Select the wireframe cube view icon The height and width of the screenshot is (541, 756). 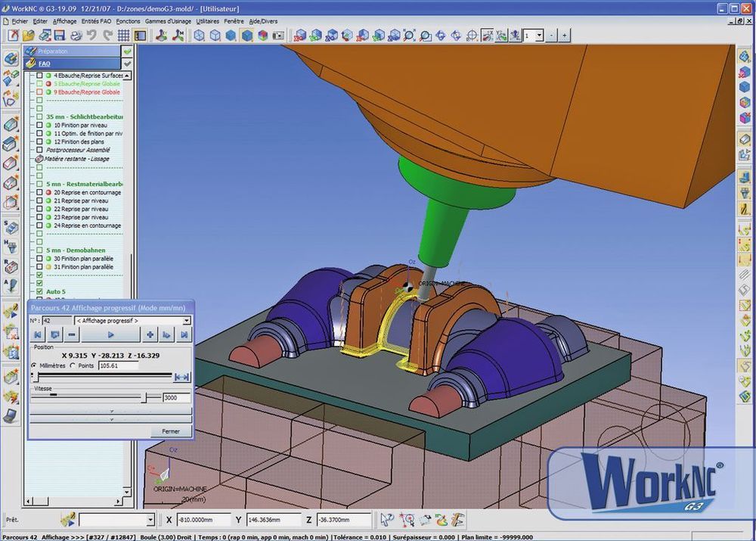200,36
